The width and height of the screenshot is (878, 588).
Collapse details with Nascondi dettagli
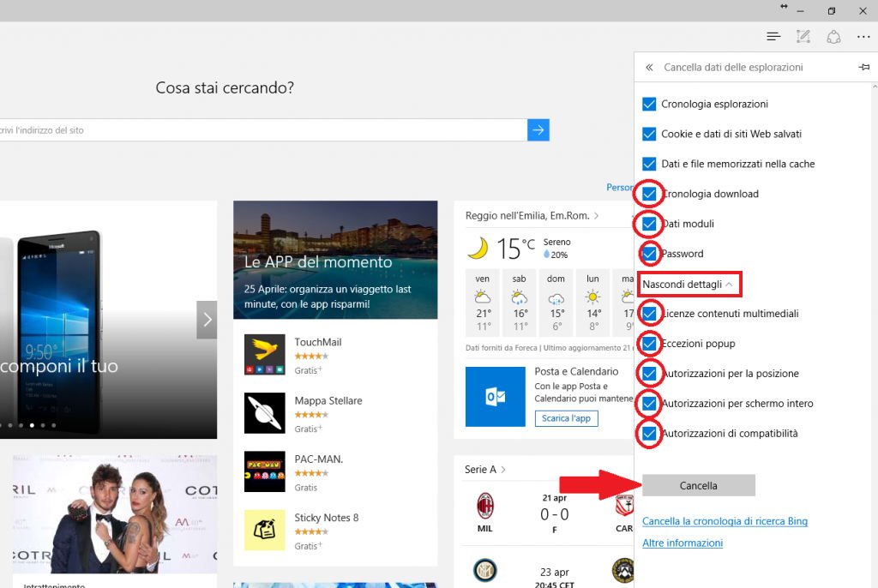pos(688,284)
